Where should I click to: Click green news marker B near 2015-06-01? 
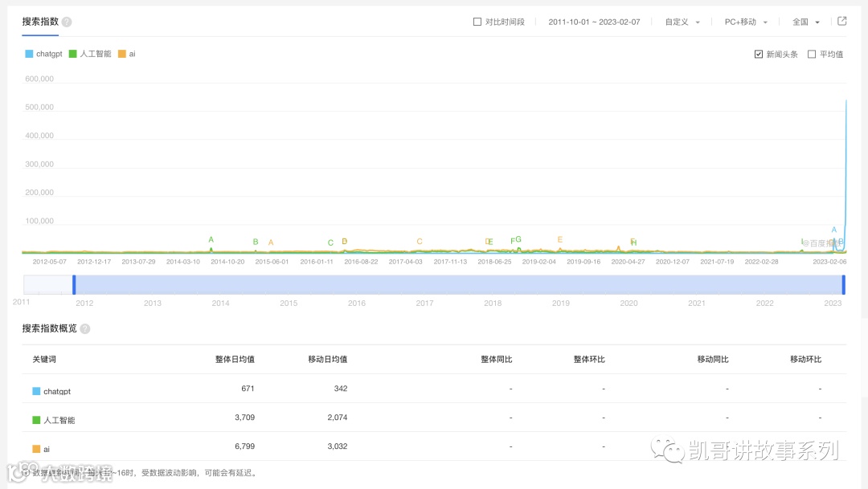(x=256, y=242)
